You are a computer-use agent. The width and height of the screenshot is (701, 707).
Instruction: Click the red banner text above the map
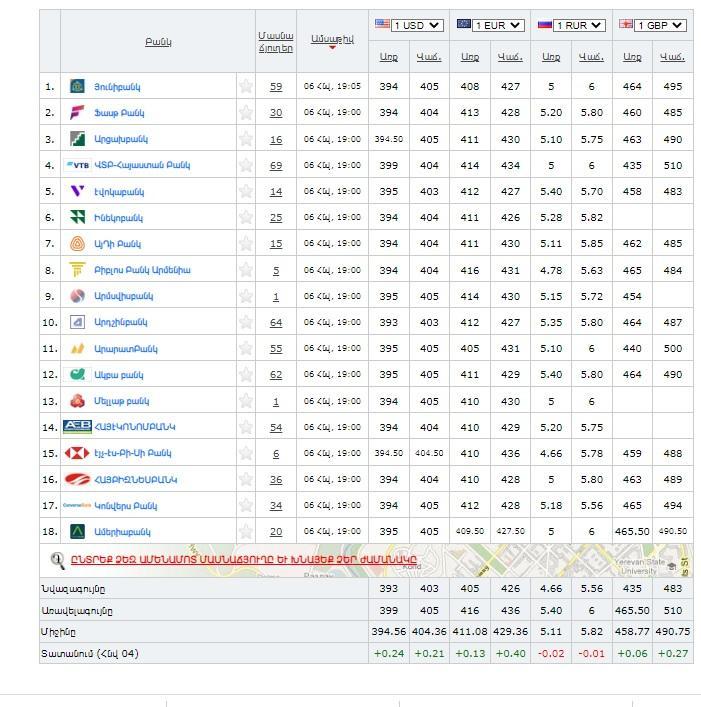tap(243, 559)
